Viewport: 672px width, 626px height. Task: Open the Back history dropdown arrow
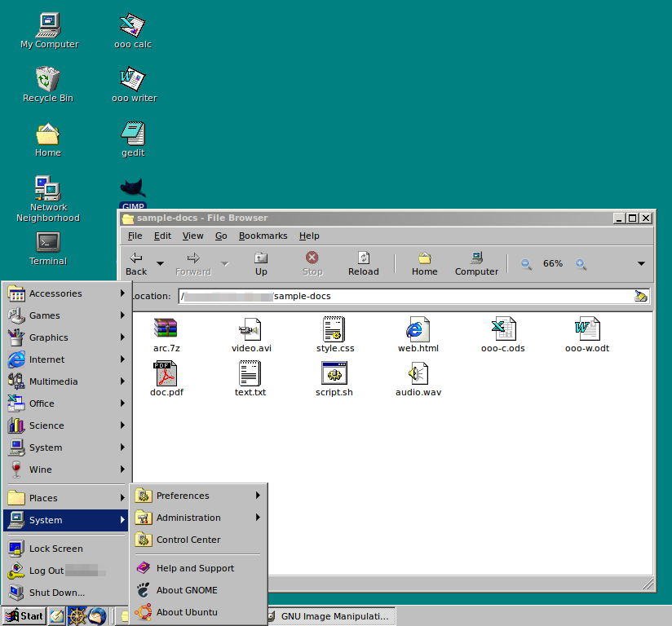(160, 263)
